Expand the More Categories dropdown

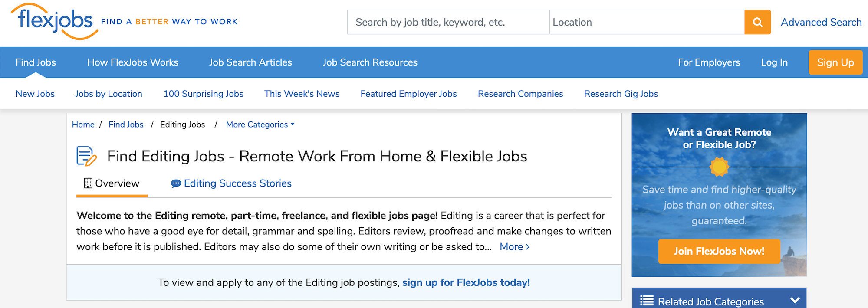point(260,125)
